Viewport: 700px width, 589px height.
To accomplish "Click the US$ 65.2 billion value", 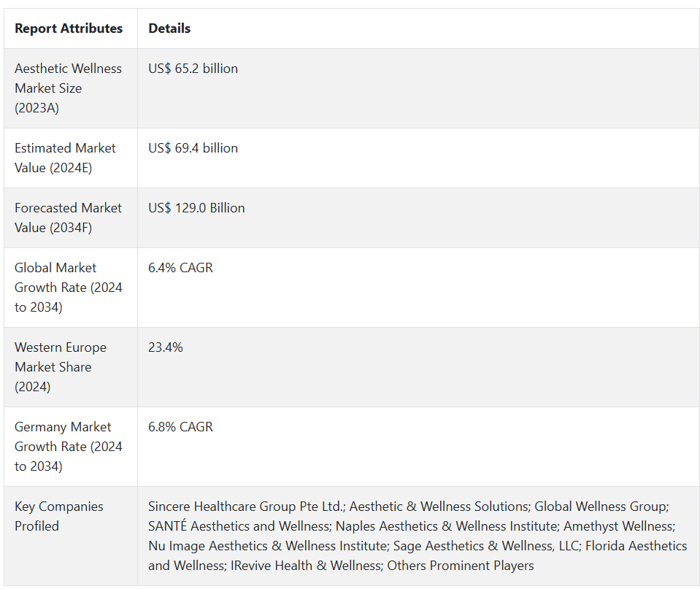I will pos(193,69).
